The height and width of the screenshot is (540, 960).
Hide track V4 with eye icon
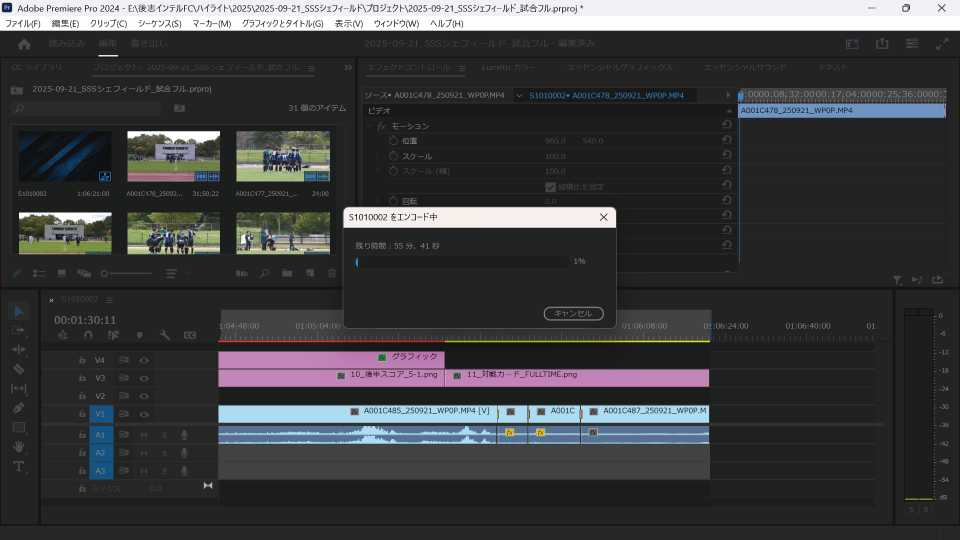click(x=144, y=360)
